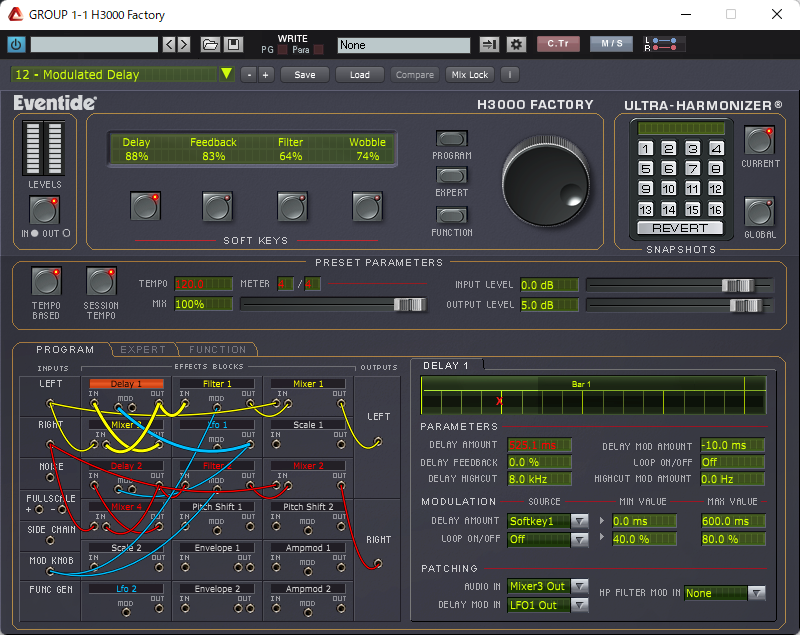Open Loop On/Off modulation source dropdown

579,539
